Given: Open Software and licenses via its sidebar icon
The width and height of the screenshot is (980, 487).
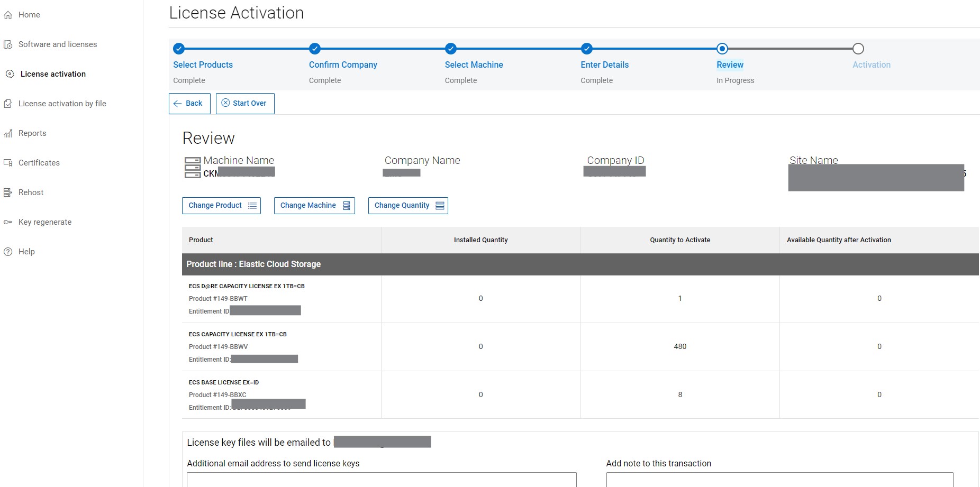Looking at the screenshot, I should (8, 44).
